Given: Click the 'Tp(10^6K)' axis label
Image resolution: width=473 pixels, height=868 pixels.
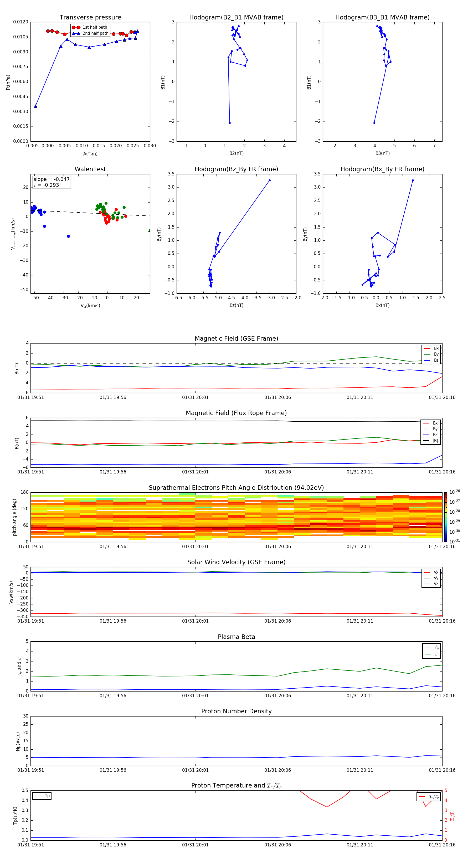Looking at the screenshot, I should 15,816.
